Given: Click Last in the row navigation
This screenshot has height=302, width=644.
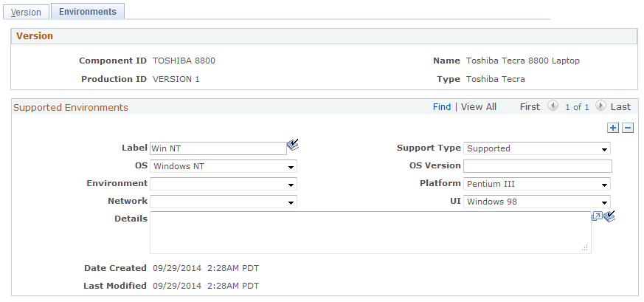Looking at the screenshot, I should coord(620,107).
